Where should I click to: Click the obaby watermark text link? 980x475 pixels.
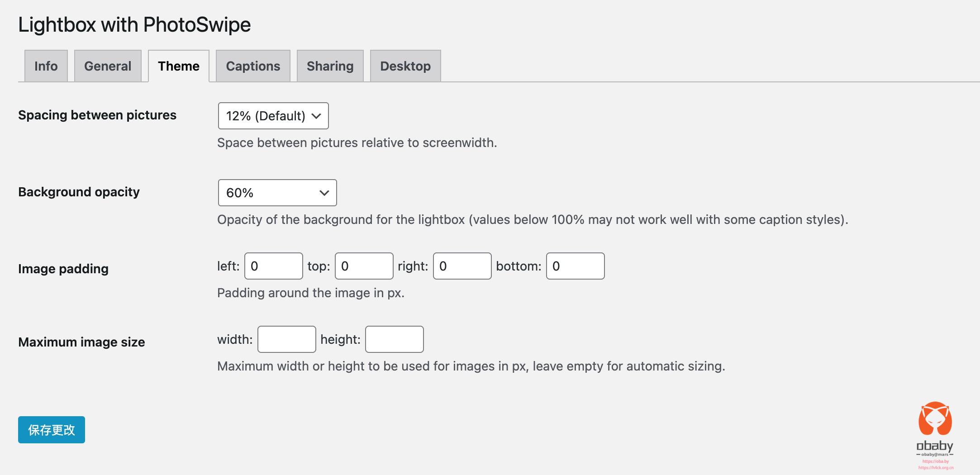pos(935,447)
